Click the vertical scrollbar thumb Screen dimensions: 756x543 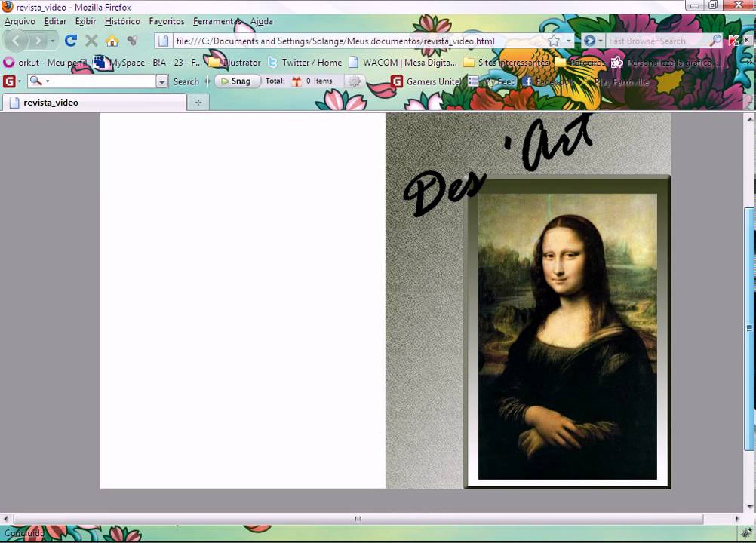[749, 329]
